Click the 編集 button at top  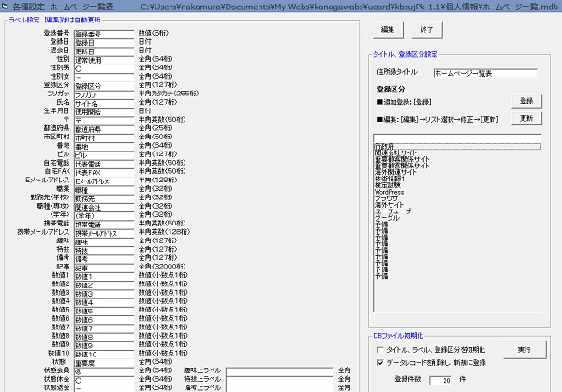(x=387, y=31)
